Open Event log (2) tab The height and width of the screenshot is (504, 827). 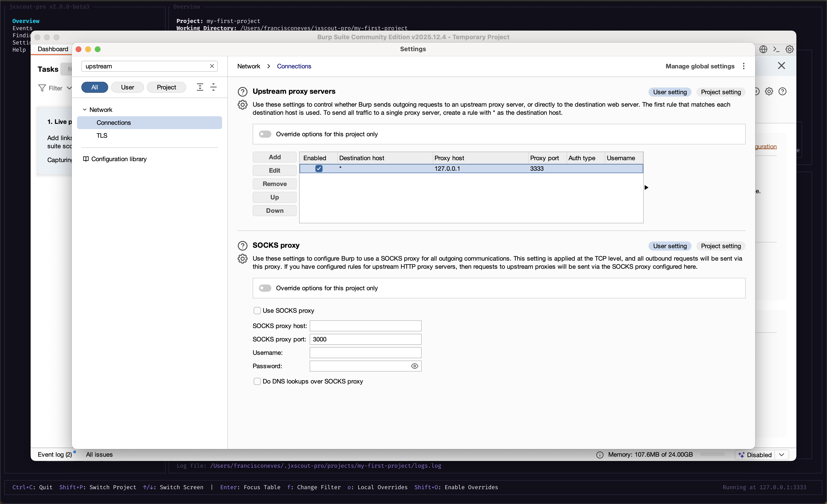[55, 454]
